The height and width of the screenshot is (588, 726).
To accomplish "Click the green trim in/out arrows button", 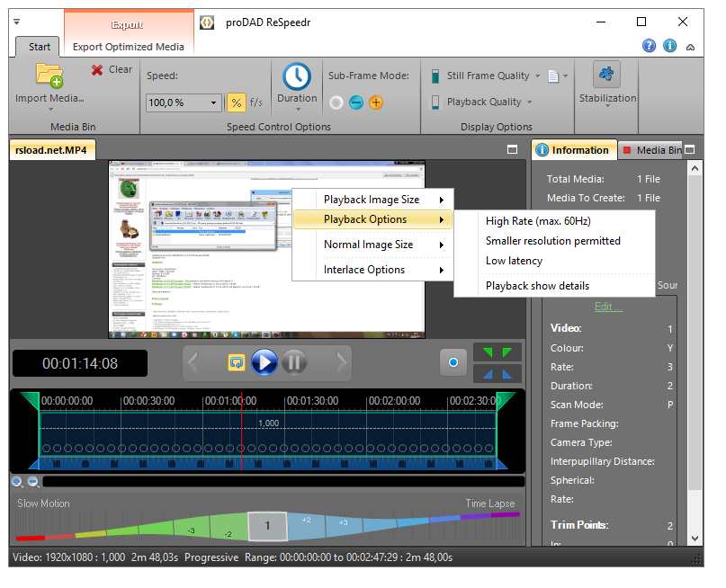I will pos(497,352).
